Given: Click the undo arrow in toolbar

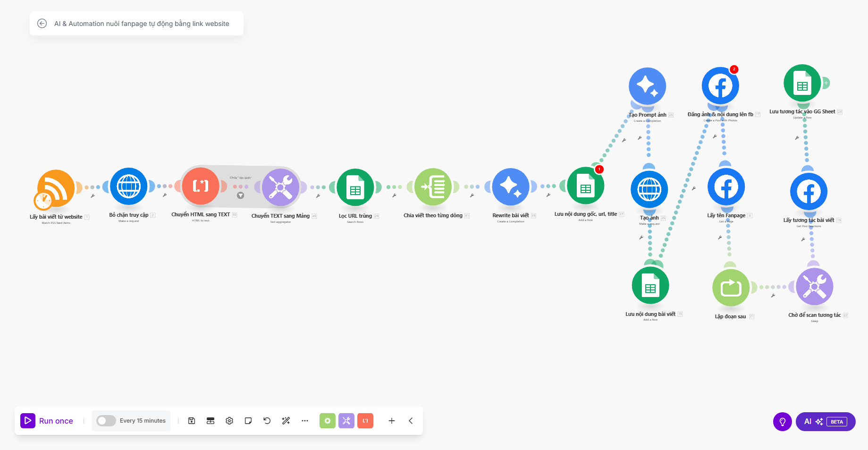Looking at the screenshot, I should point(267,421).
